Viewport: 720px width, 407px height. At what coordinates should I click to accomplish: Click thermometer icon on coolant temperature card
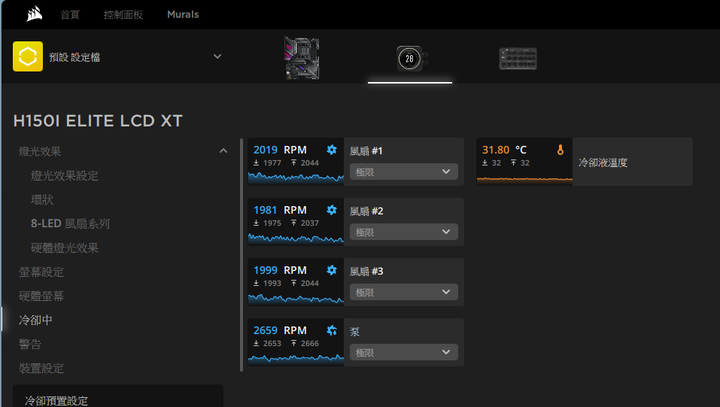point(560,150)
